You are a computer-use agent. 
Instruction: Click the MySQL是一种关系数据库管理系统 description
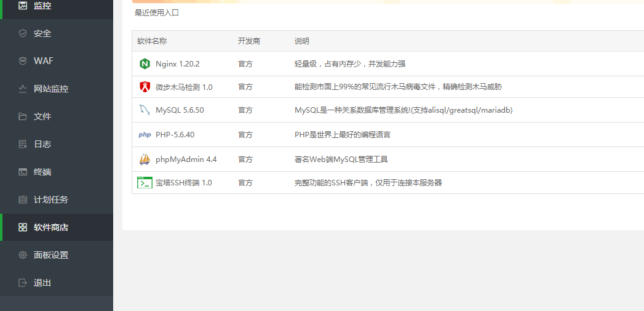[x=403, y=110]
